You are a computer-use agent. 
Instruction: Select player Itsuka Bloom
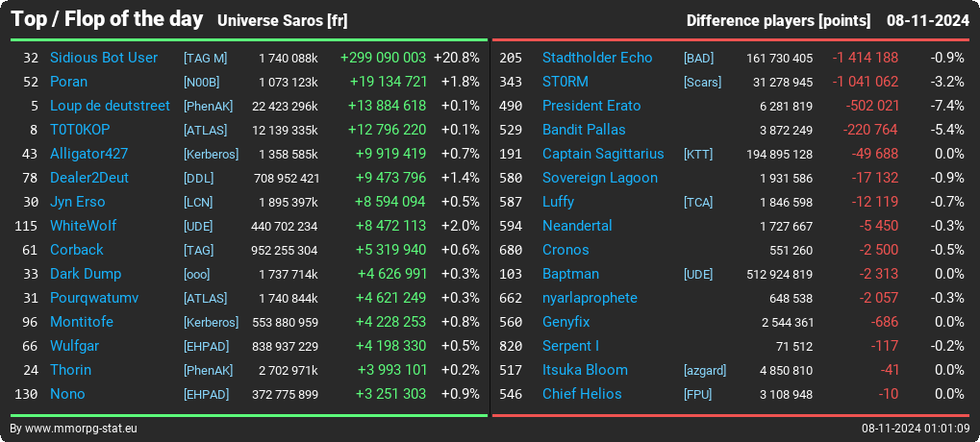tap(585, 370)
